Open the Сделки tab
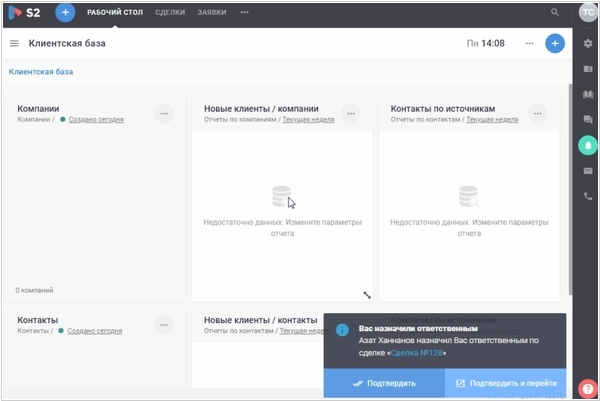Image resolution: width=600 pixels, height=401 pixels. pos(170,13)
